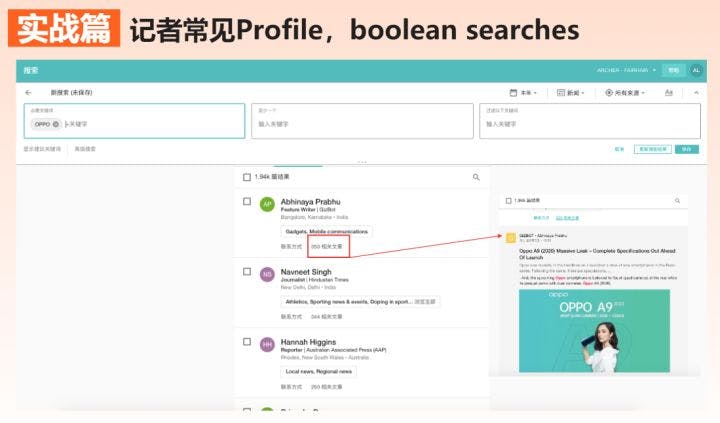Select all 1.94k results checkbox
Image resolution: width=720 pixels, height=423 pixels.
pyautogui.click(x=247, y=177)
